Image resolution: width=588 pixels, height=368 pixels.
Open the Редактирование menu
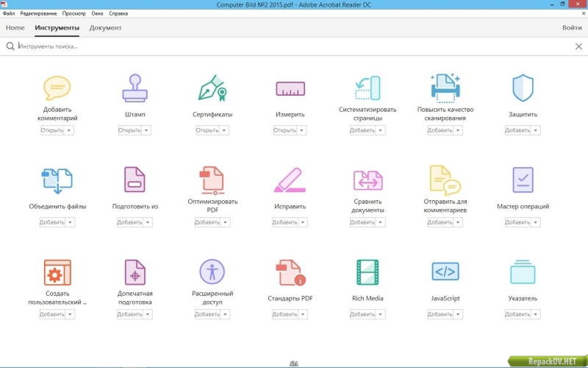click(x=39, y=13)
